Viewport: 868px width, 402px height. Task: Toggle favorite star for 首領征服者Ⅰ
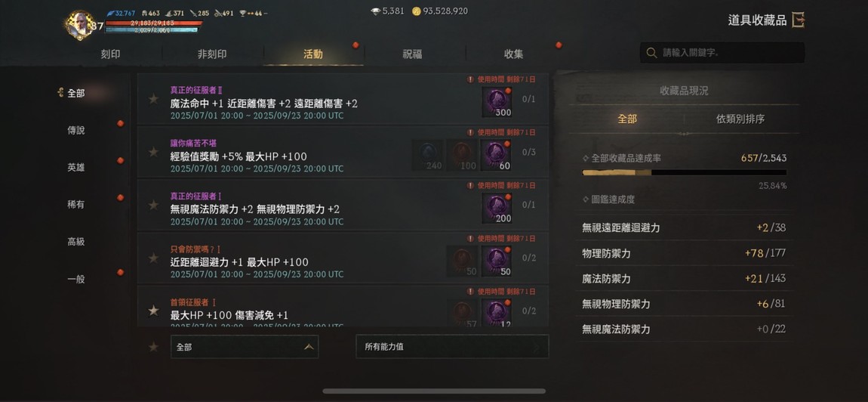[x=153, y=311]
